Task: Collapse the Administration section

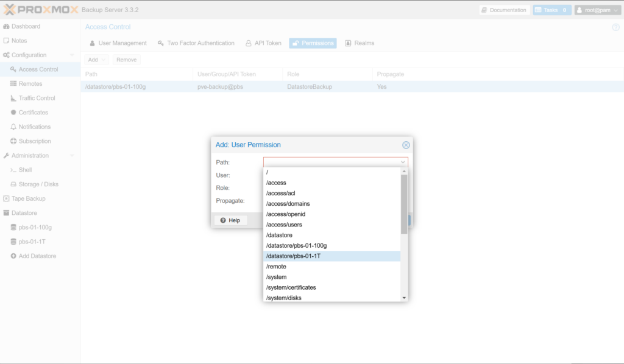Action: click(73, 156)
